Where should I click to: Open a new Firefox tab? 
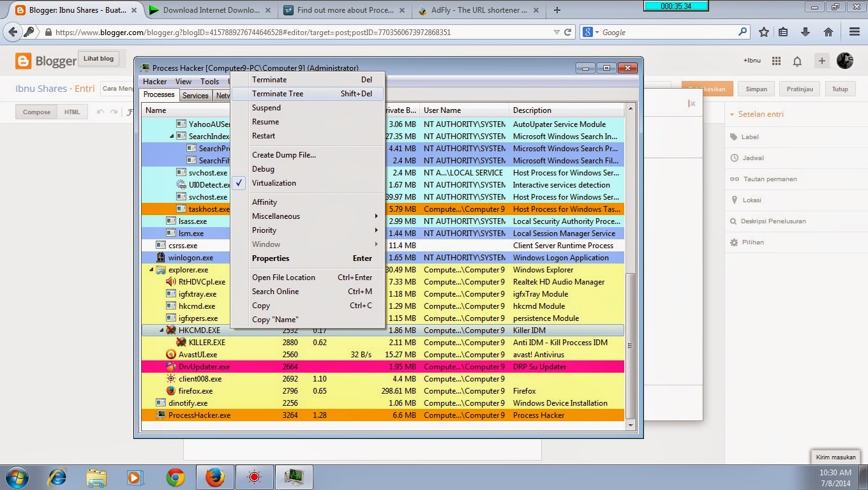[557, 10]
